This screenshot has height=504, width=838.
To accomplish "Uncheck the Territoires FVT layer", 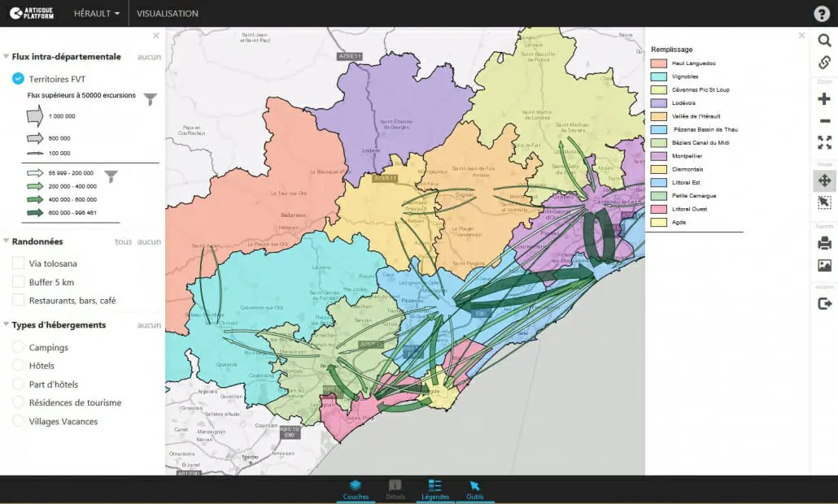I will pyautogui.click(x=18, y=79).
